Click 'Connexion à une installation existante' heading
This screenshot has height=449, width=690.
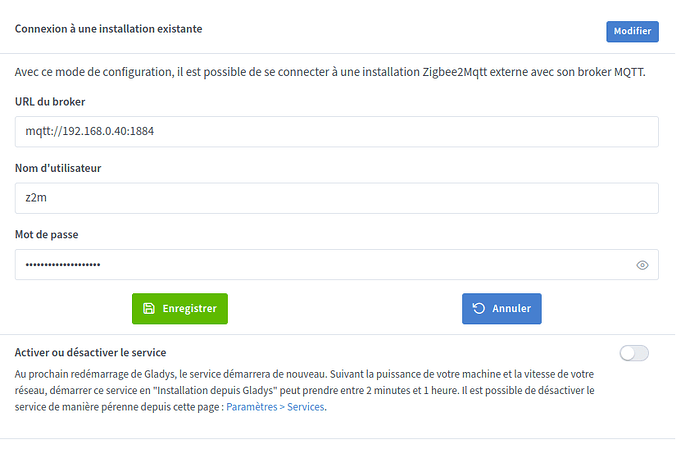click(108, 30)
